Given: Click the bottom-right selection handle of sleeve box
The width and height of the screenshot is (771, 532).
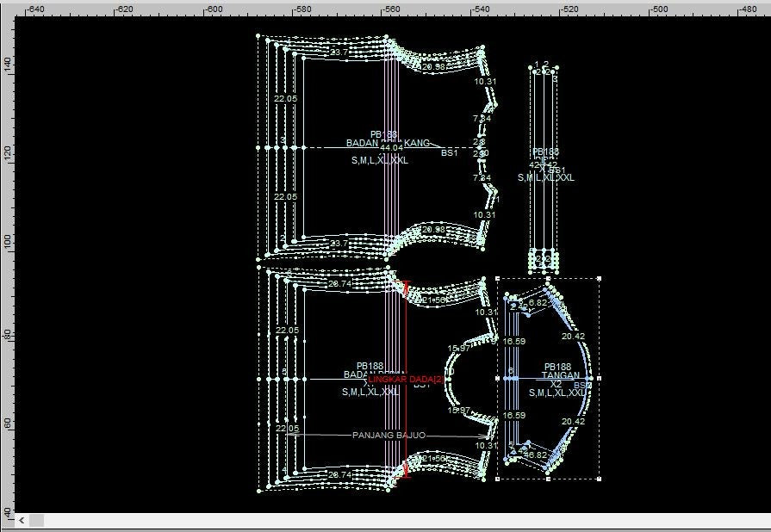Looking at the screenshot, I should [x=599, y=479].
